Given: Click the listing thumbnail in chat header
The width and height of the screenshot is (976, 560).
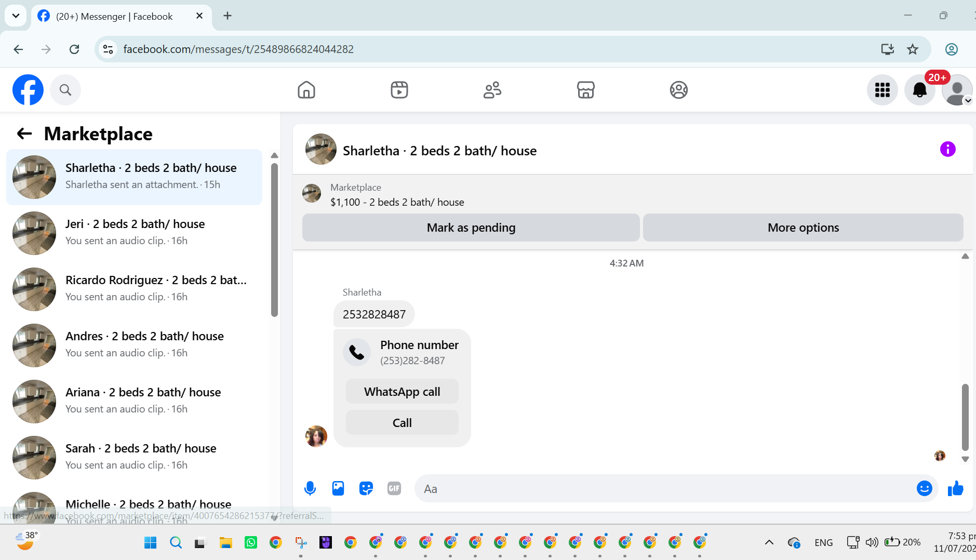Looking at the screenshot, I should (x=321, y=149).
